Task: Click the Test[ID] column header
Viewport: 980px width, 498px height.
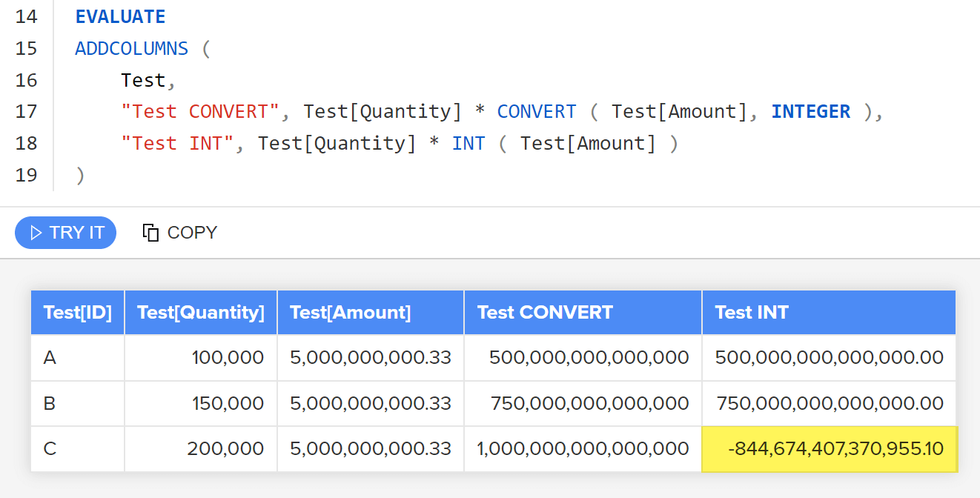Action: (x=77, y=312)
